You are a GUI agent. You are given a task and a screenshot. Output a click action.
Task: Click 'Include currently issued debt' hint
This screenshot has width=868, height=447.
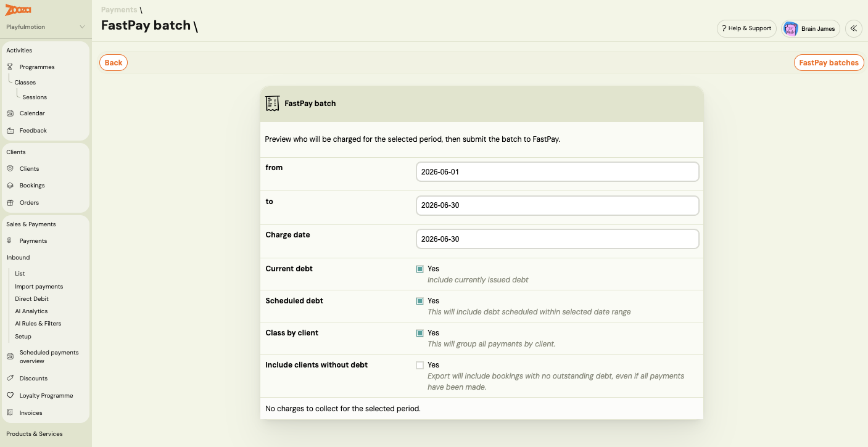click(x=478, y=280)
